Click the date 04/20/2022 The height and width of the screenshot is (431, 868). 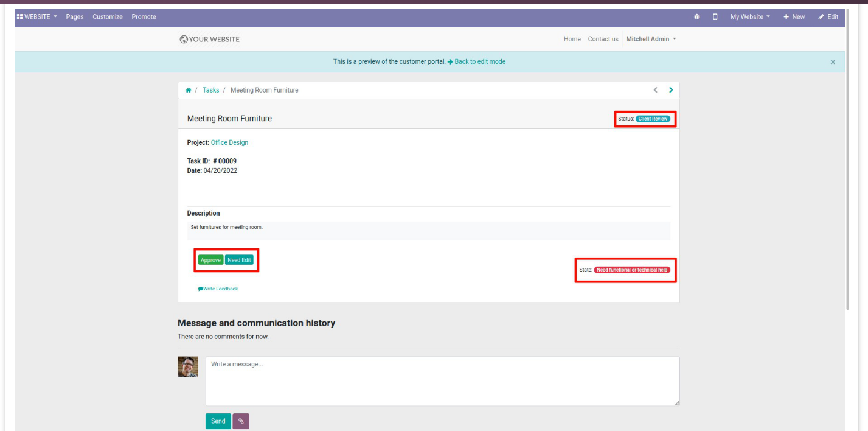click(x=220, y=170)
